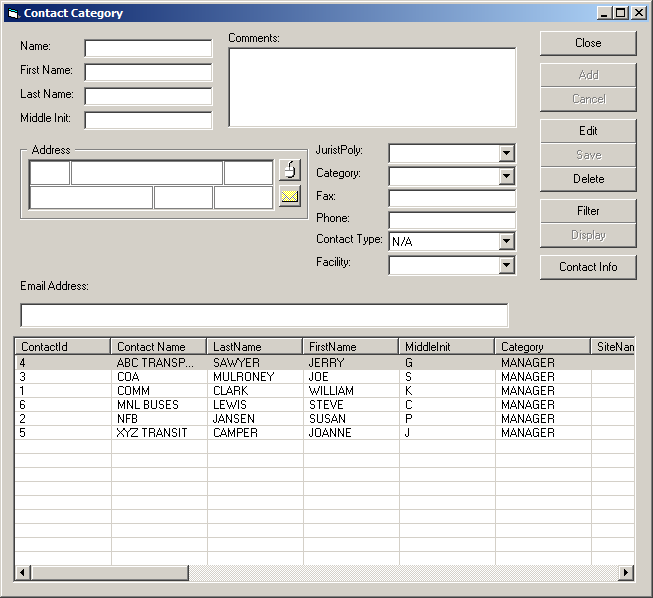653x598 pixels.
Task: Focus the Comments text area
Action: (x=372, y=87)
